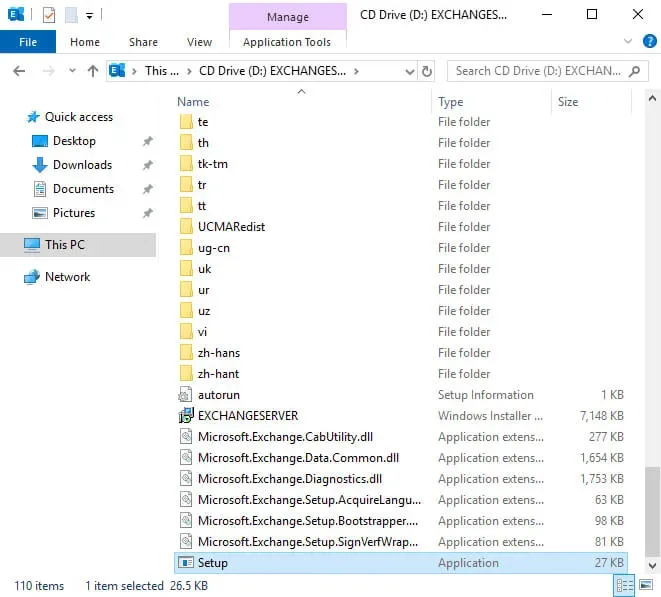Refresh the folder view

click(427, 71)
